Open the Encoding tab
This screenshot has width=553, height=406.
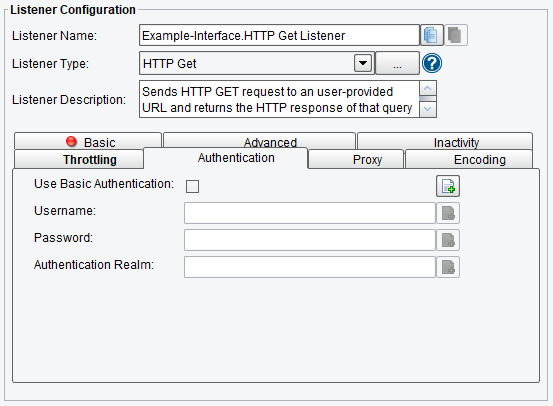coord(469,159)
